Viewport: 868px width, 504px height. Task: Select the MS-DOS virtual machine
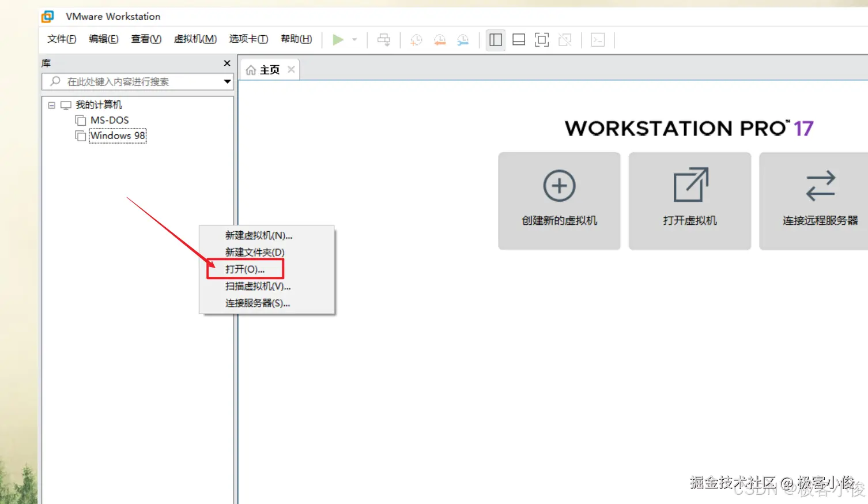[x=110, y=121]
